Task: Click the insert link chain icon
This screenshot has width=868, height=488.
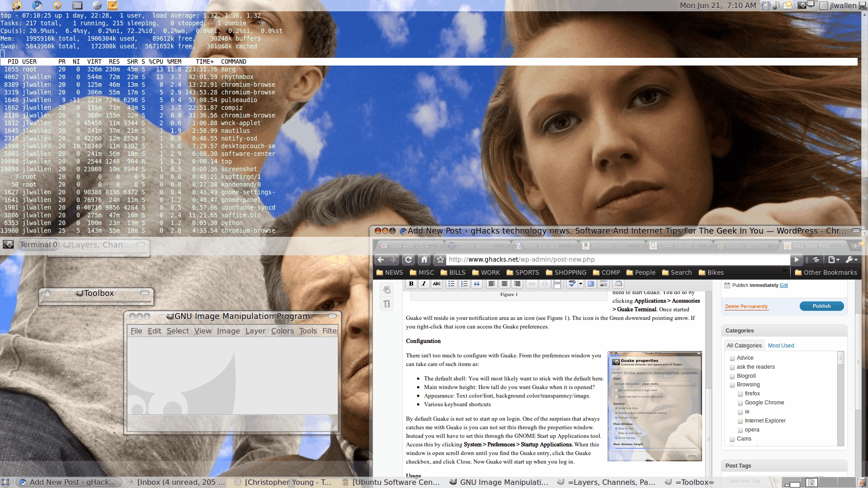Action: (x=532, y=284)
